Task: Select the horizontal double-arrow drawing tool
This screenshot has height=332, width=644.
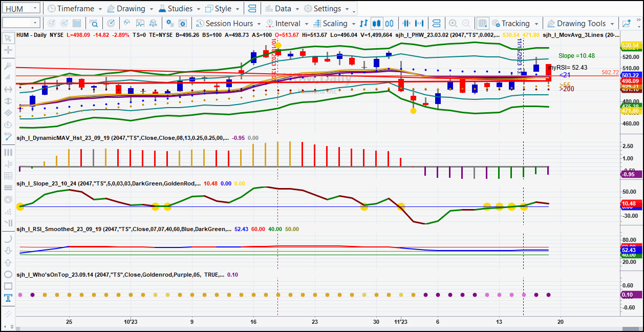Action: pos(8,89)
